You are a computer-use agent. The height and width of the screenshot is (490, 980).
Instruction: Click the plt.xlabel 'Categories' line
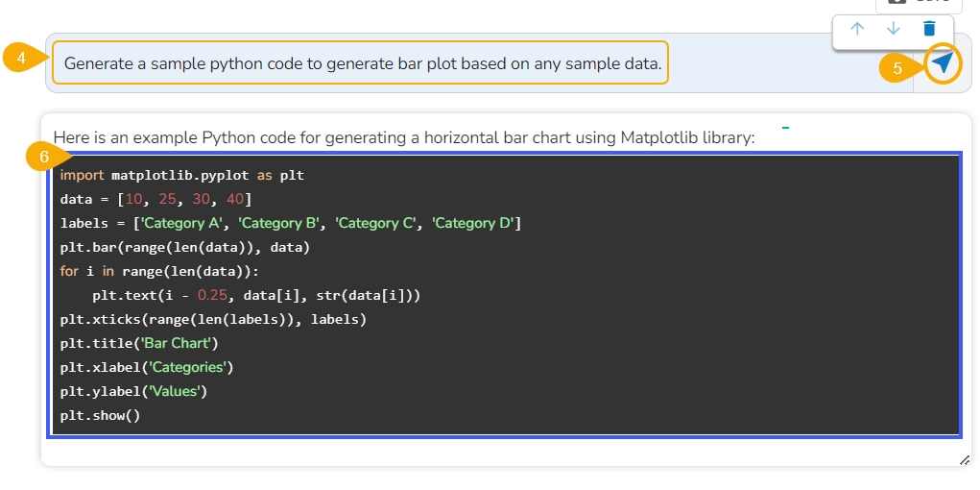(x=146, y=367)
